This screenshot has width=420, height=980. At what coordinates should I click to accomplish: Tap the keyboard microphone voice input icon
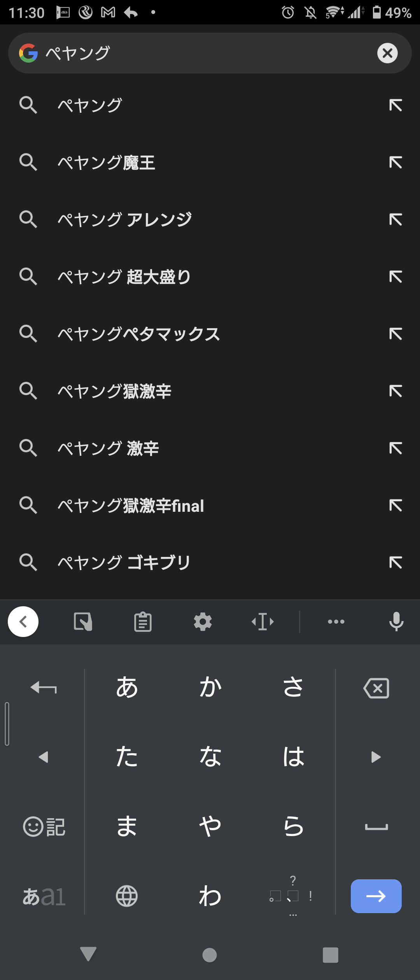(396, 621)
